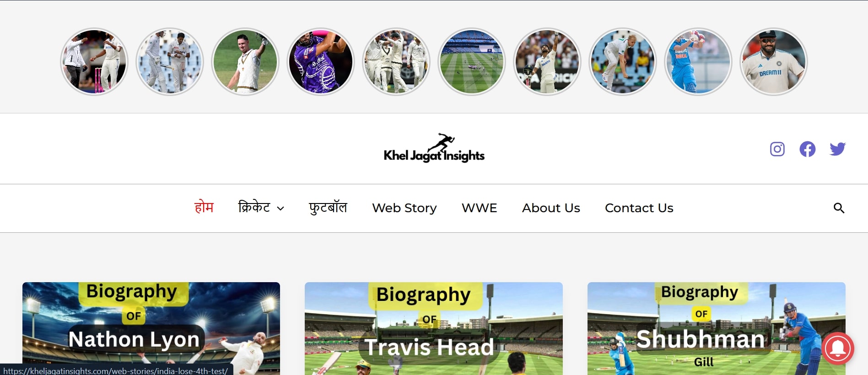Image resolution: width=868 pixels, height=375 pixels.
Task: Open the first web story circle
Action: (94, 62)
